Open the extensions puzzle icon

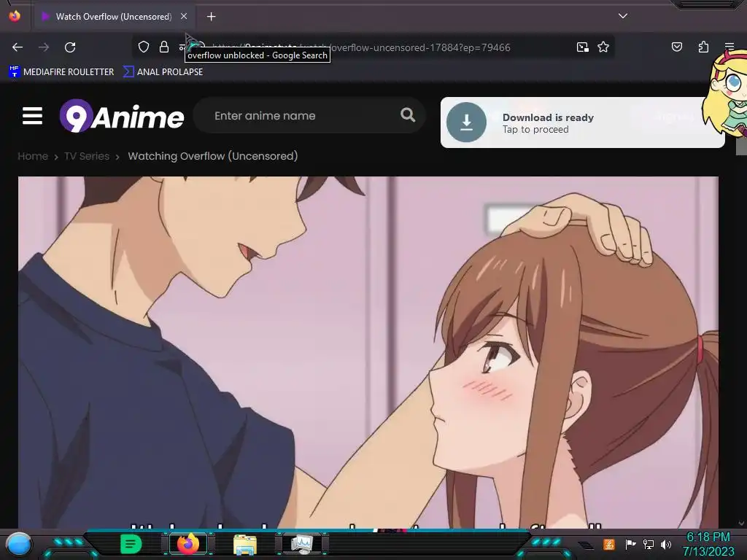703,47
